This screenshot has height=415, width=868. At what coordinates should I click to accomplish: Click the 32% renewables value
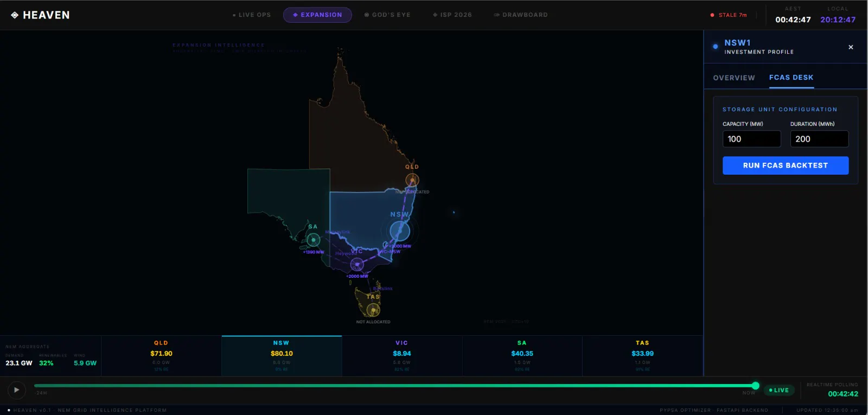click(46, 363)
